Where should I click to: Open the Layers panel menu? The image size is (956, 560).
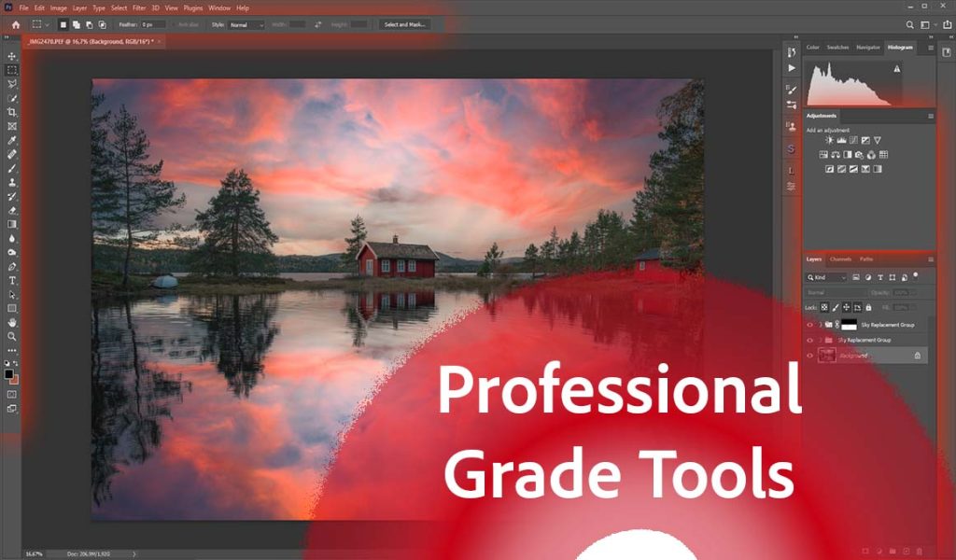931,259
